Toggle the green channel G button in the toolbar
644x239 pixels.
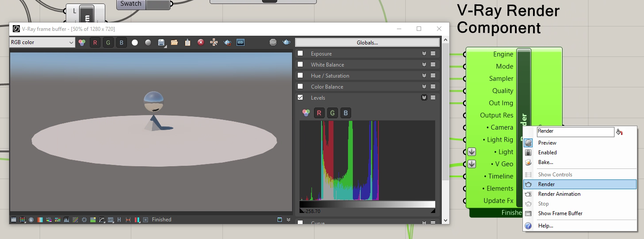tap(108, 42)
